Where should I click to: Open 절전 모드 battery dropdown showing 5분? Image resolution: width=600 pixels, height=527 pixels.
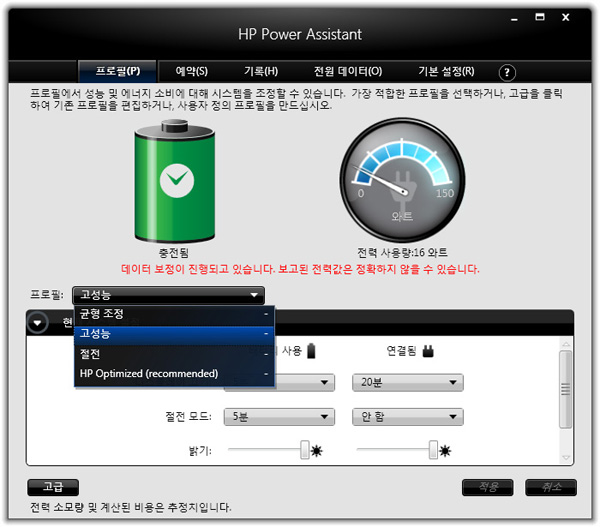click(x=279, y=417)
